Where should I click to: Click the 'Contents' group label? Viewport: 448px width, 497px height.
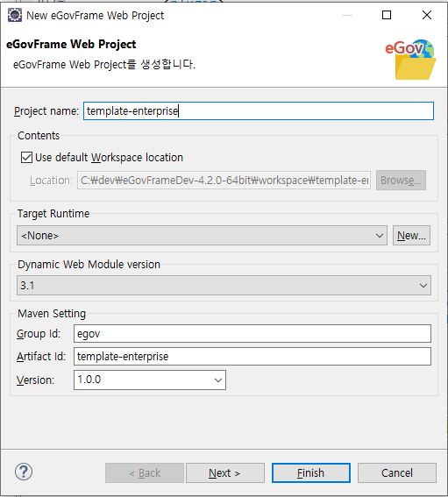39,136
